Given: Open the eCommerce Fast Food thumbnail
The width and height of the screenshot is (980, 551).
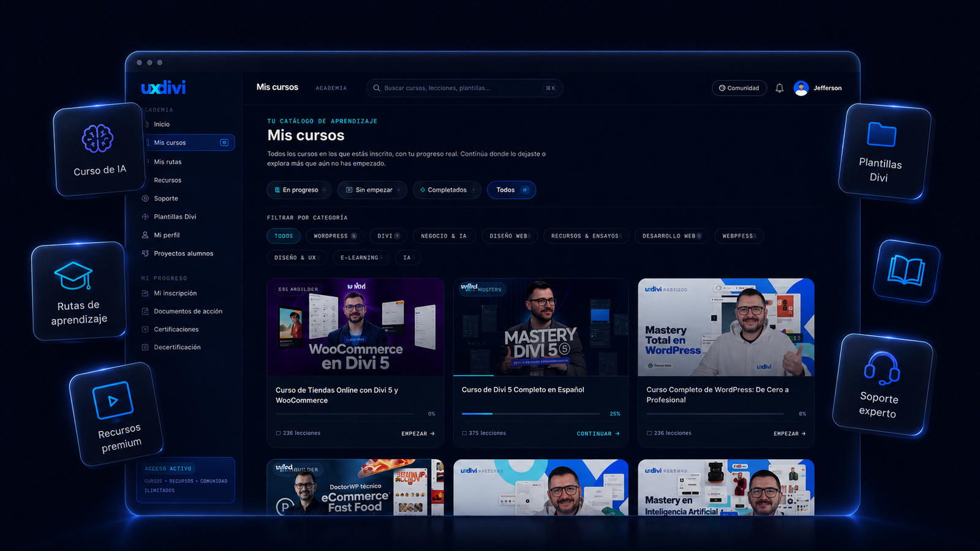Looking at the screenshot, I should [355, 487].
